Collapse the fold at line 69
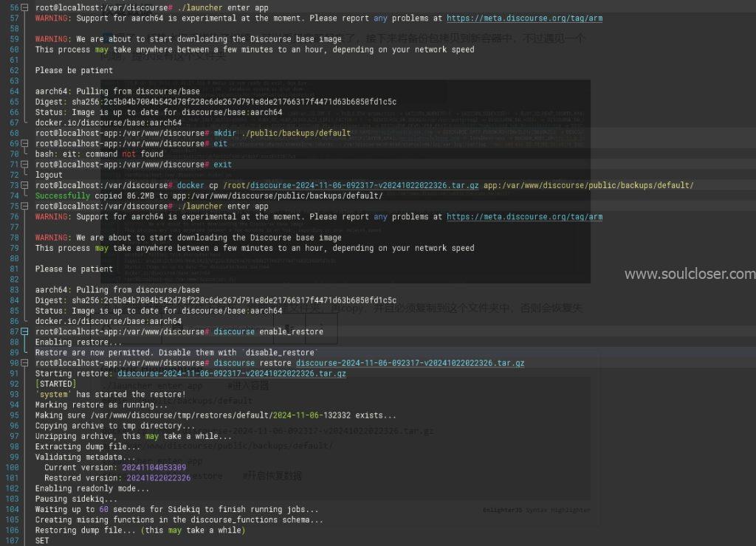Image resolution: width=756 pixels, height=546 pixels. click(x=25, y=144)
